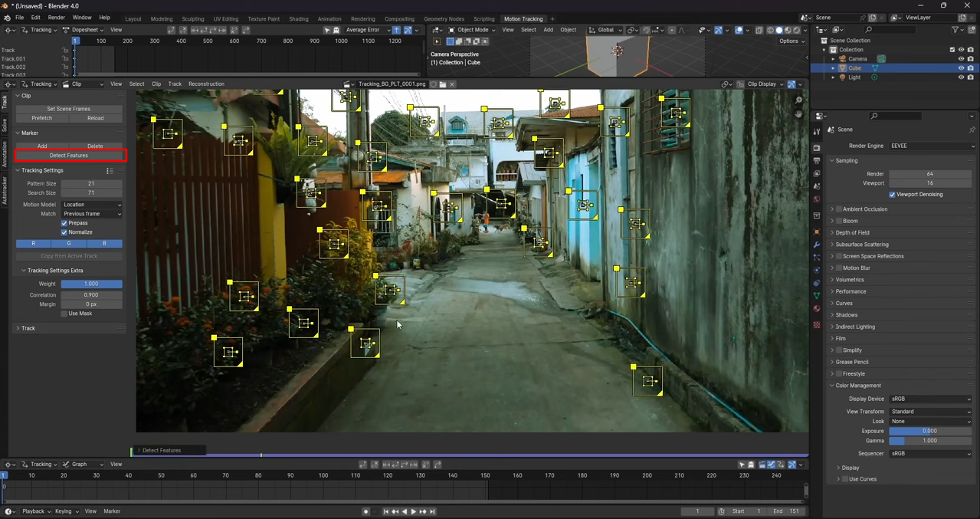Click the Reload button
Image resolution: width=980 pixels, height=519 pixels.
(x=96, y=118)
